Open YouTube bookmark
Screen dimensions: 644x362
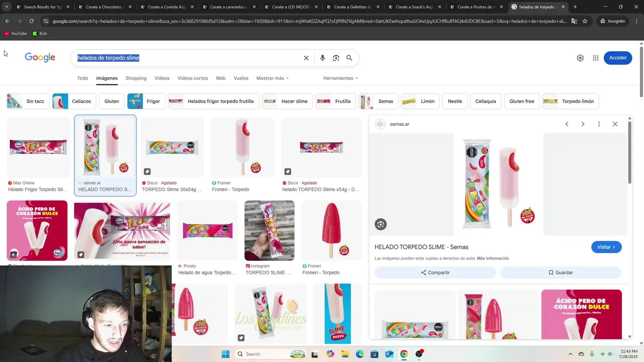pos(15,33)
